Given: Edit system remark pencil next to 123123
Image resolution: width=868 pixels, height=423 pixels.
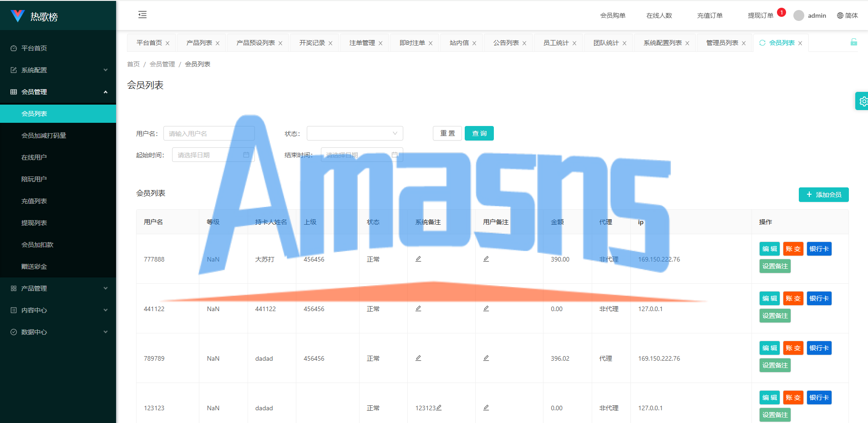Looking at the screenshot, I should pos(439,408).
